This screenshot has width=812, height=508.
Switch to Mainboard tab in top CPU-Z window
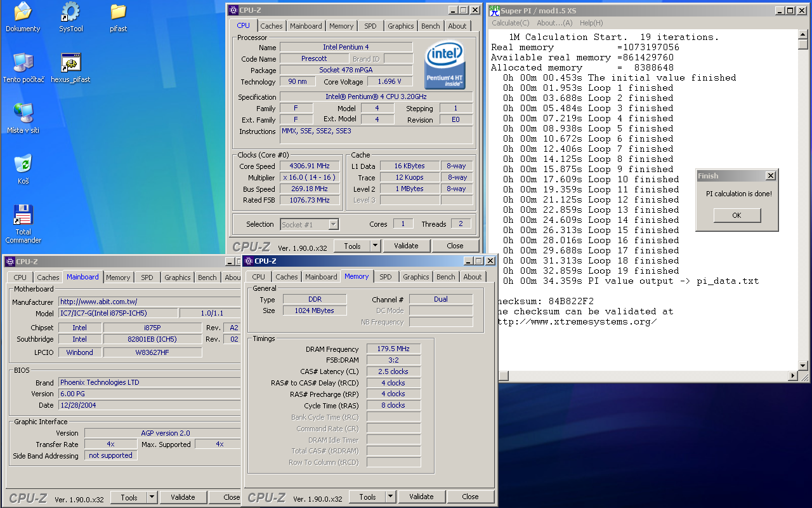click(x=306, y=26)
